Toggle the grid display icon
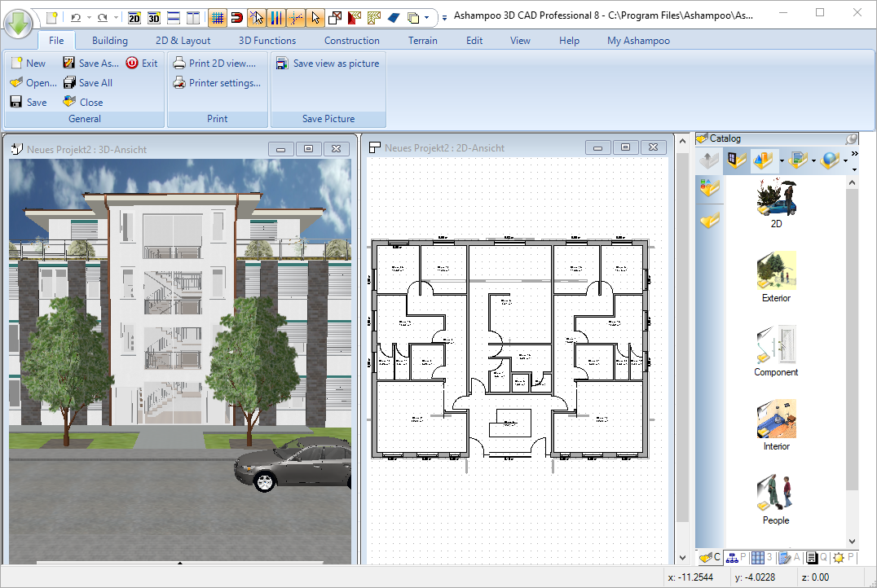Image resolution: width=877 pixels, height=588 pixels. (218, 17)
